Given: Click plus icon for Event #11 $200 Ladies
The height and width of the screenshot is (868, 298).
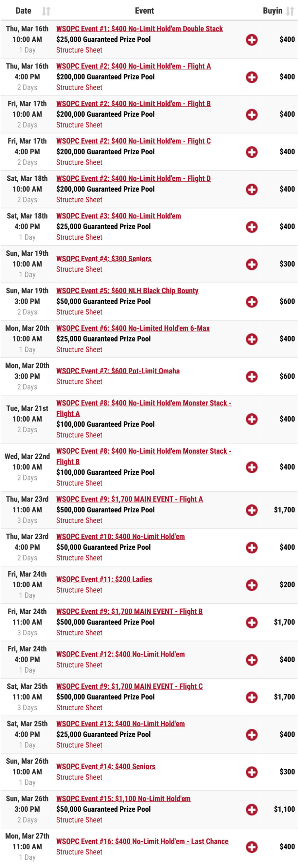Looking at the screenshot, I should (x=252, y=585).
